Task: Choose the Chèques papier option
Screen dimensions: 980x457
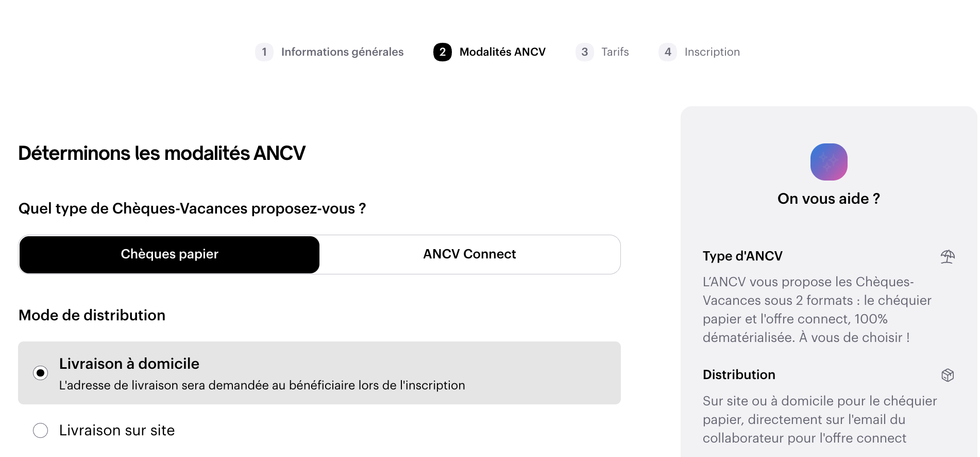Action: (x=170, y=254)
